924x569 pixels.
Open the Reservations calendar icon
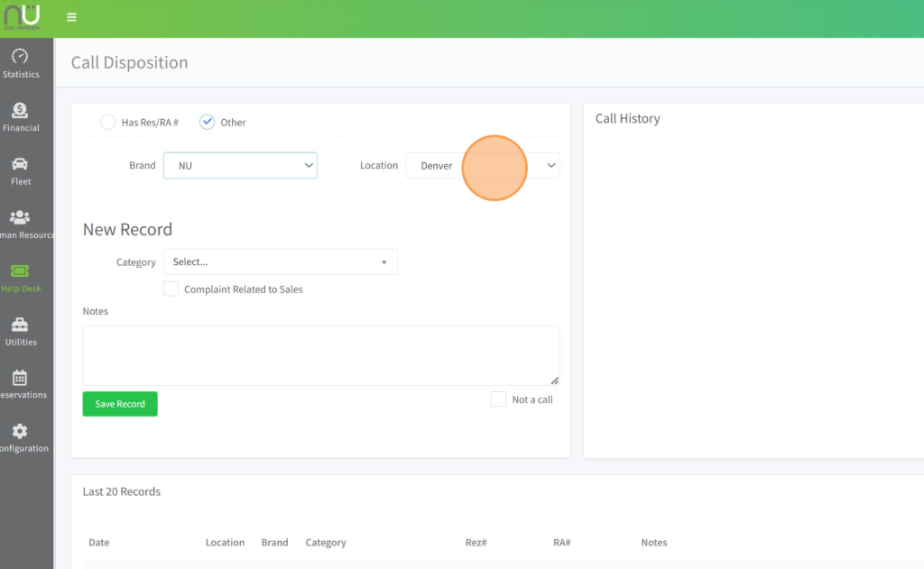[x=20, y=378]
